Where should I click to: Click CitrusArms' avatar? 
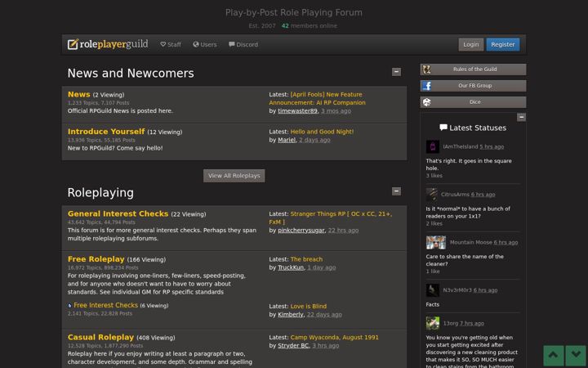(432, 194)
